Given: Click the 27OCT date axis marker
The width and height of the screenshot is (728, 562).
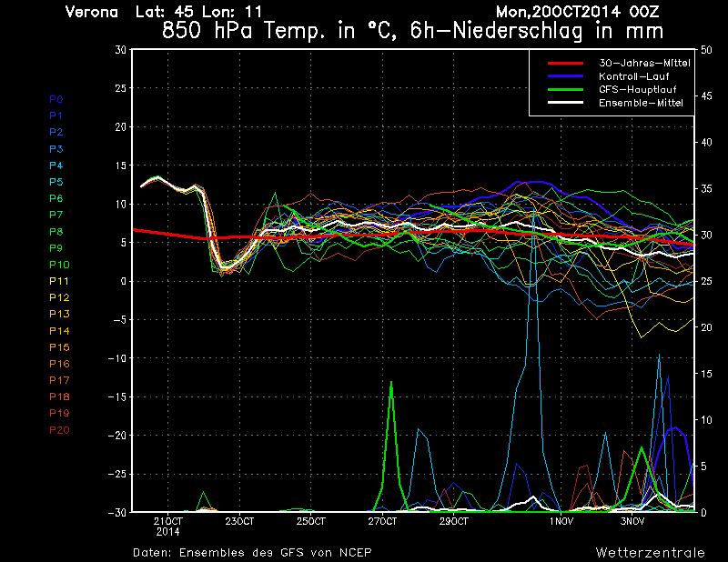Looking at the screenshot, I should tap(382, 521).
